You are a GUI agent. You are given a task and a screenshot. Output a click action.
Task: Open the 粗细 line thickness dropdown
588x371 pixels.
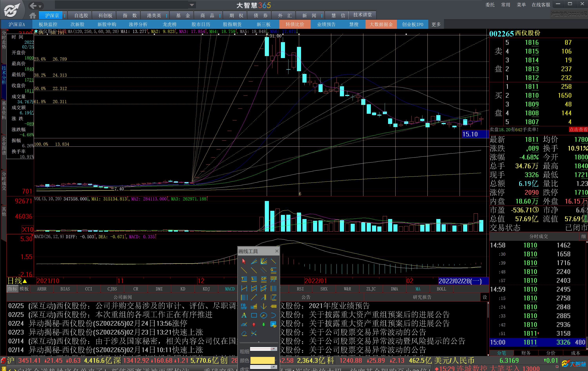274,349
